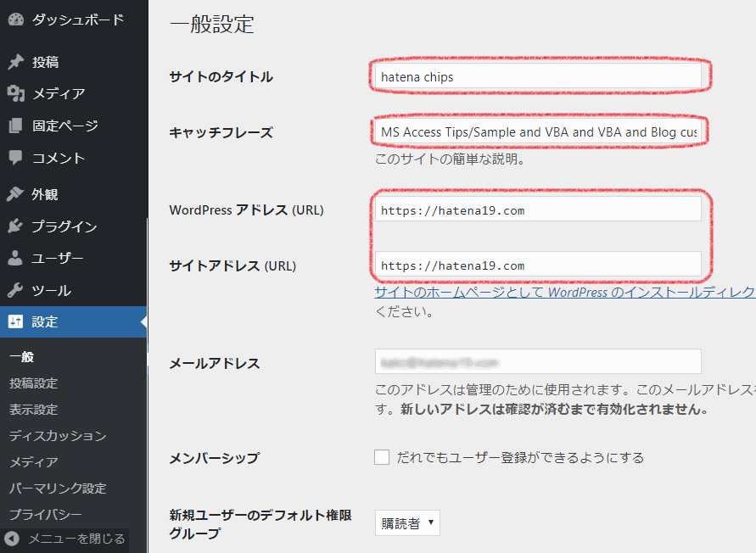756x553 pixels.
Task: Click the このサイトの簡単な説明。 description text
Action: [450, 159]
